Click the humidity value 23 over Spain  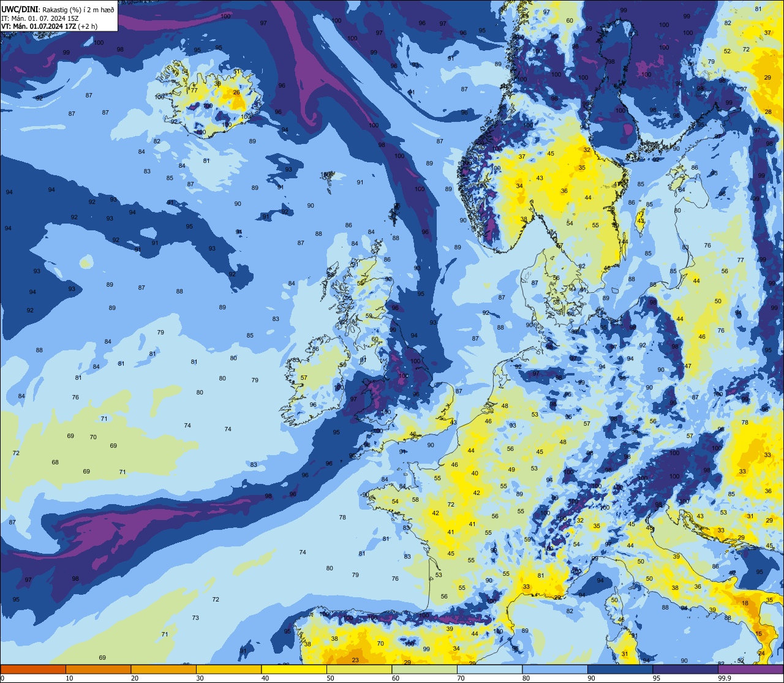[356, 660]
